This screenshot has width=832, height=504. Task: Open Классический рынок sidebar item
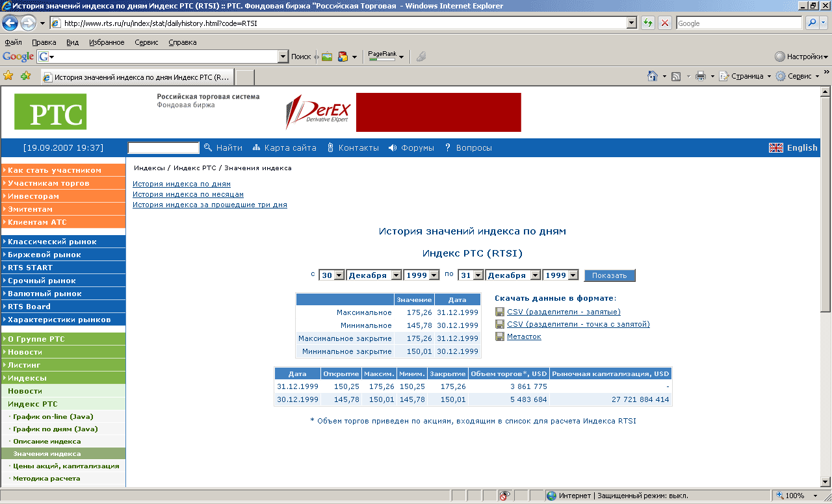coord(63,242)
